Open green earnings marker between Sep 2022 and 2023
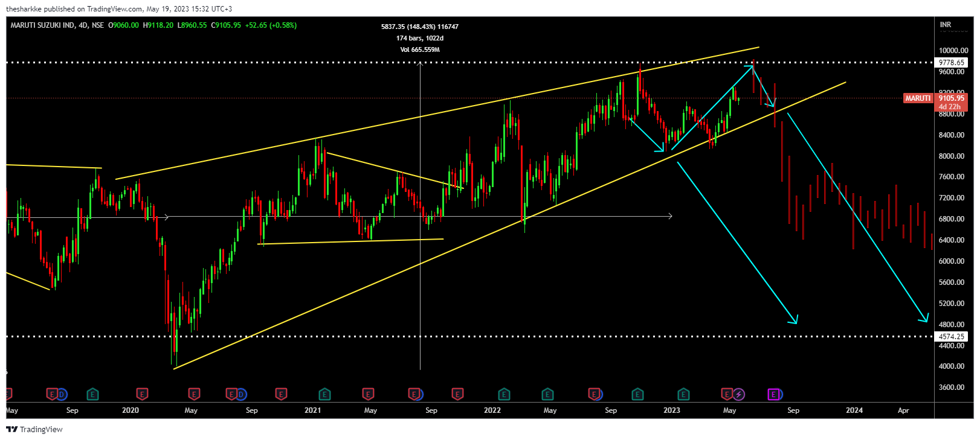This screenshot has width=980, height=440. point(637,394)
